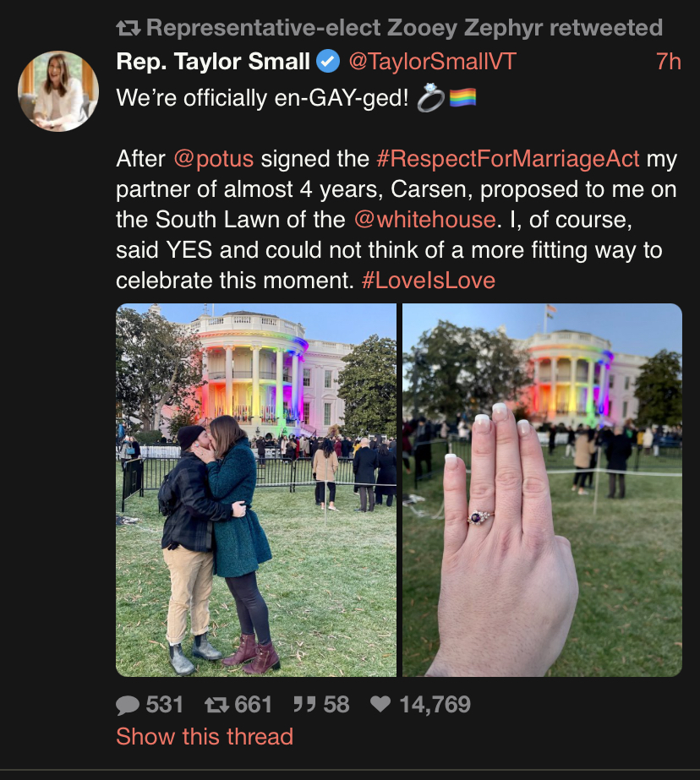Like the tweet with the heart icon
Image resolution: width=700 pixels, height=780 pixels.
(x=381, y=705)
